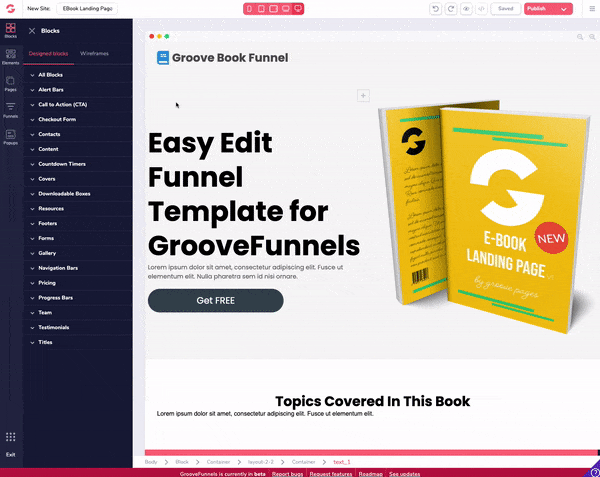Click the Get FREE button
Viewport: 600px width, 477px height.
click(x=215, y=301)
